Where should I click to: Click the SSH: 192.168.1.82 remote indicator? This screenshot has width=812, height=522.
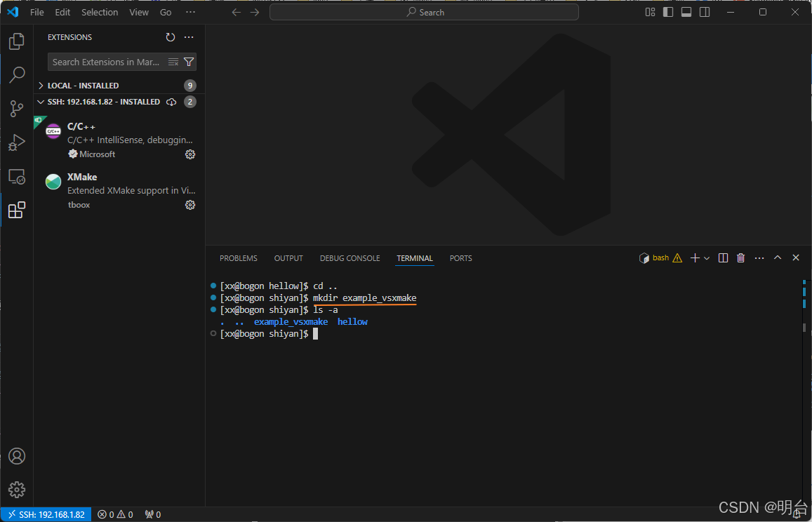46,515
